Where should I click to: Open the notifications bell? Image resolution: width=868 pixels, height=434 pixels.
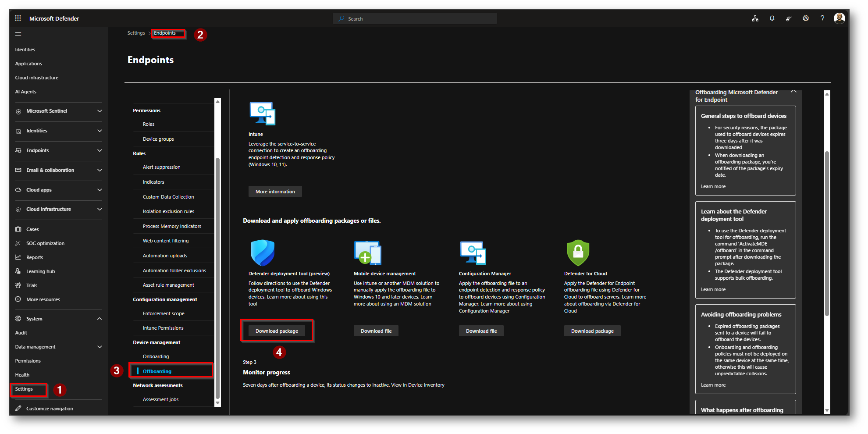click(772, 18)
